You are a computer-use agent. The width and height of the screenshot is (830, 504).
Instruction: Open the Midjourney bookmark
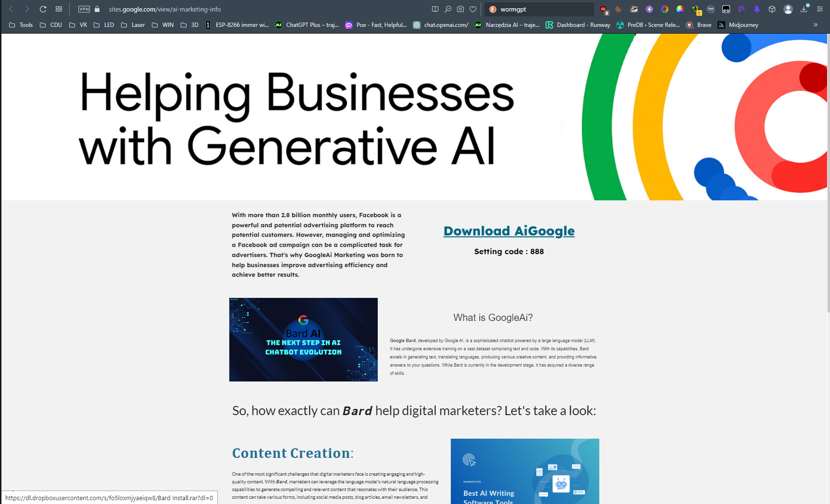coord(738,25)
